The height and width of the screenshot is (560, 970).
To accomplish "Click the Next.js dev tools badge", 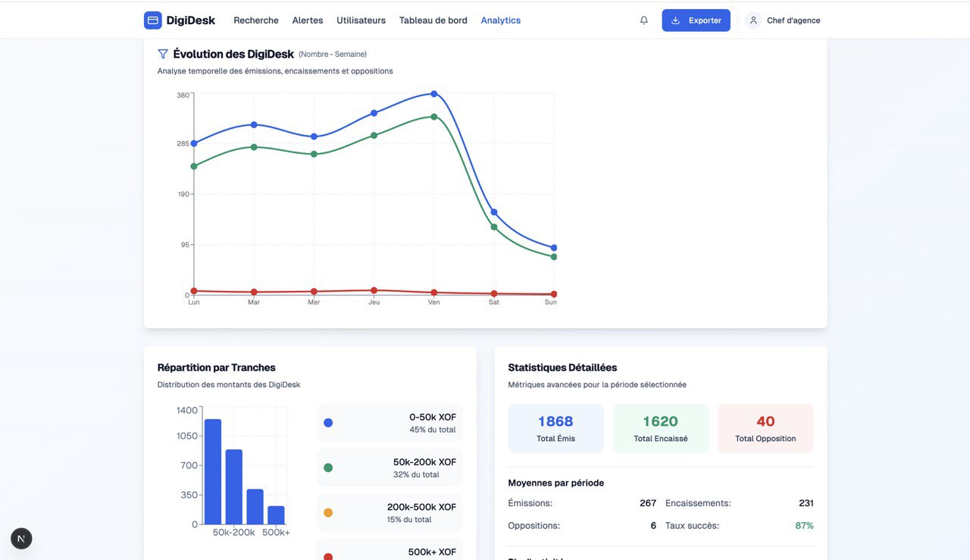I will (21, 539).
